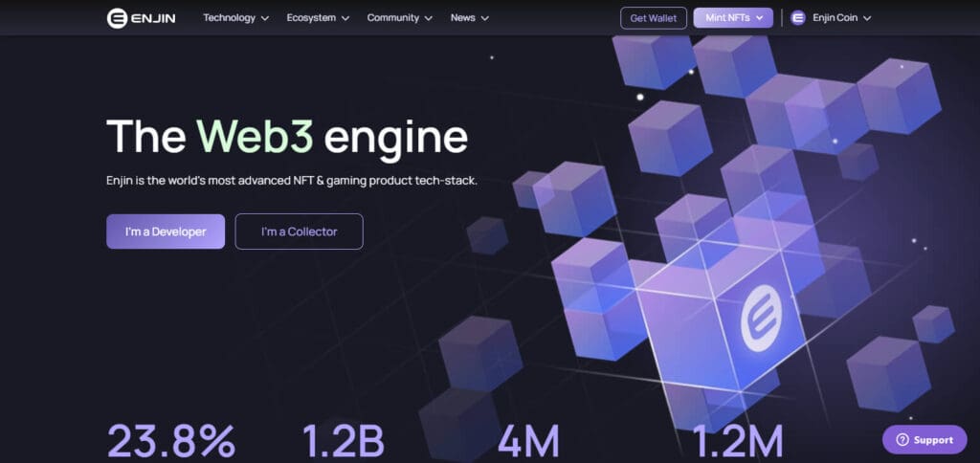Viewport: 980px width, 463px height.
Task: Click the Enjin logo on the glowing cube
Action: tap(760, 318)
